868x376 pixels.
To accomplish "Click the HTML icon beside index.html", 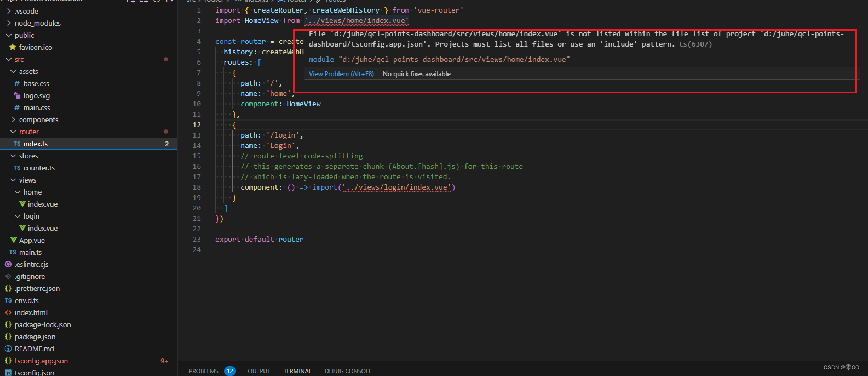I will pos(8,312).
